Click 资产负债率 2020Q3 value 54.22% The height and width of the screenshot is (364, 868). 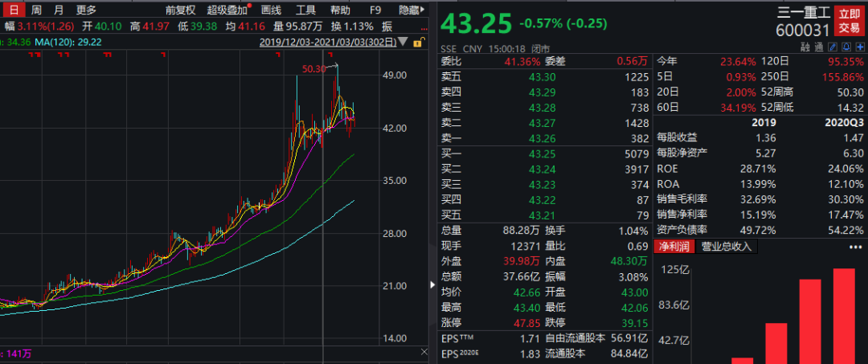click(x=845, y=230)
